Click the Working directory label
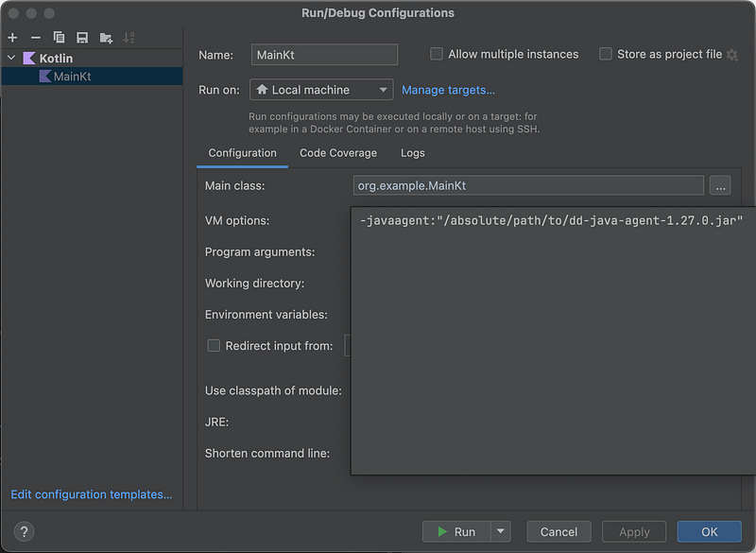This screenshot has height=553, width=756. click(254, 284)
